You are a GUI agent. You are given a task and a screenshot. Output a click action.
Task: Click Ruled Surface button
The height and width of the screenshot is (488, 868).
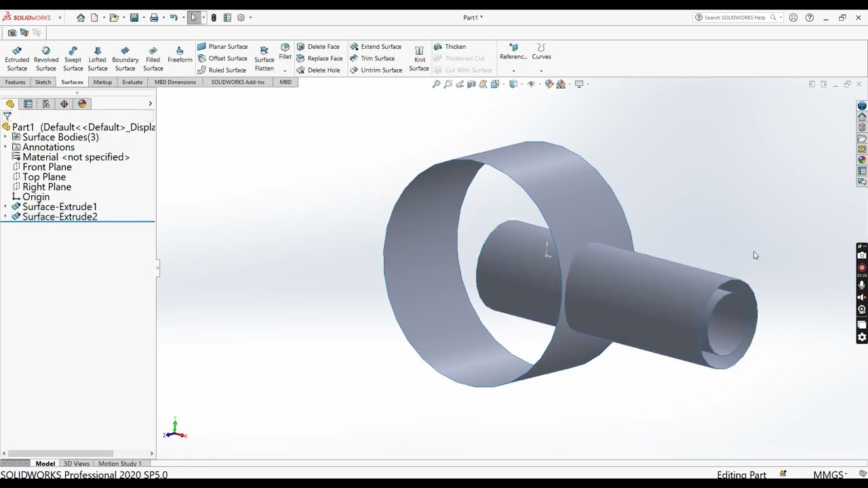(222, 70)
